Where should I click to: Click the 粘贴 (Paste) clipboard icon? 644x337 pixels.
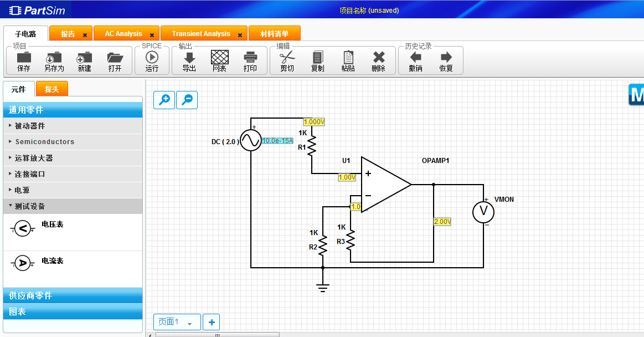pos(348,57)
